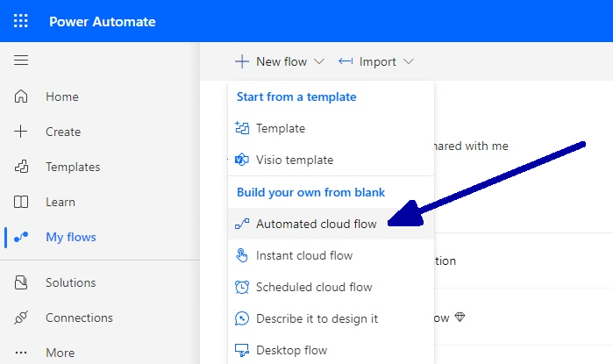Click the Instant cloud flow hand icon

[x=242, y=255]
